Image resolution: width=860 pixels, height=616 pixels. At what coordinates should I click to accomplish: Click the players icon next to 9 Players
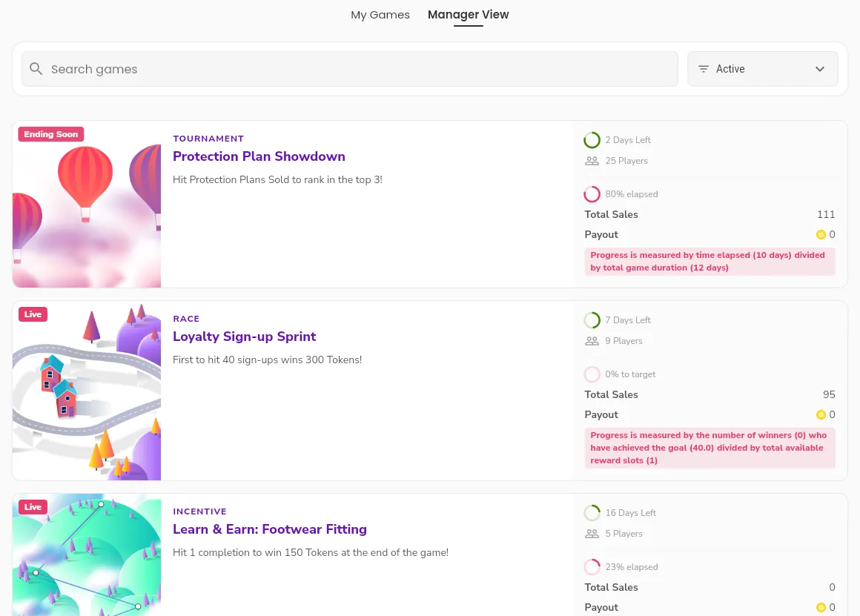pyautogui.click(x=592, y=341)
